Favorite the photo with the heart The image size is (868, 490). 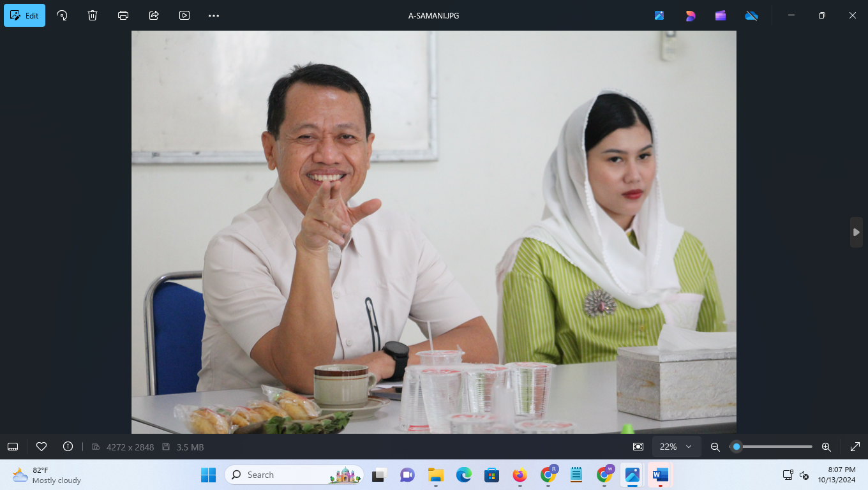point(41,447)
